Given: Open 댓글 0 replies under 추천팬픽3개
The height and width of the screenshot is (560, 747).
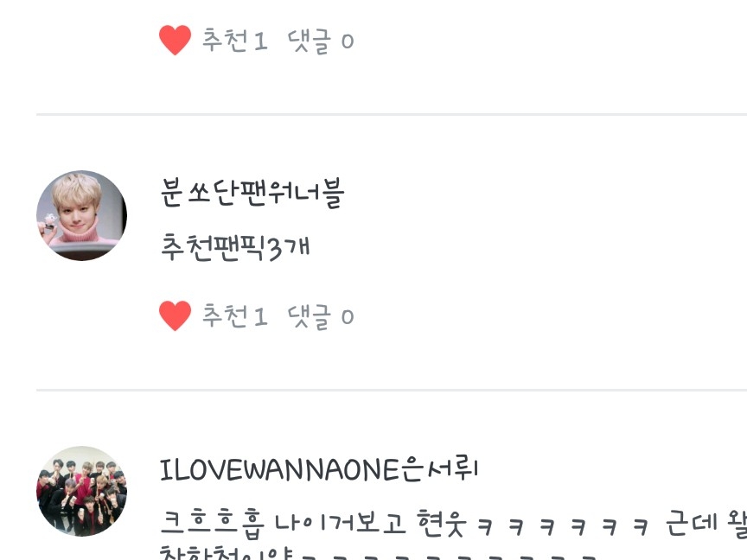Looking at the screenshot, I should [321, 316].
